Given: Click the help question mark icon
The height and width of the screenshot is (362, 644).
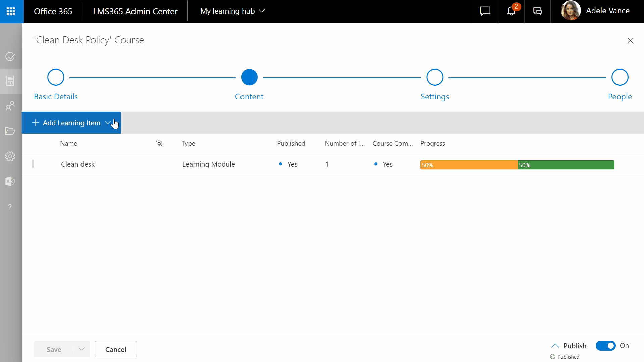Looking at the screenshot, I should tap(10, 207).
